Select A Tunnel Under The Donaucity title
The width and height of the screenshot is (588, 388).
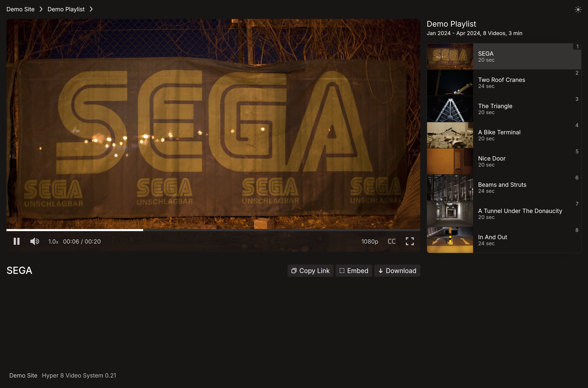520,211
